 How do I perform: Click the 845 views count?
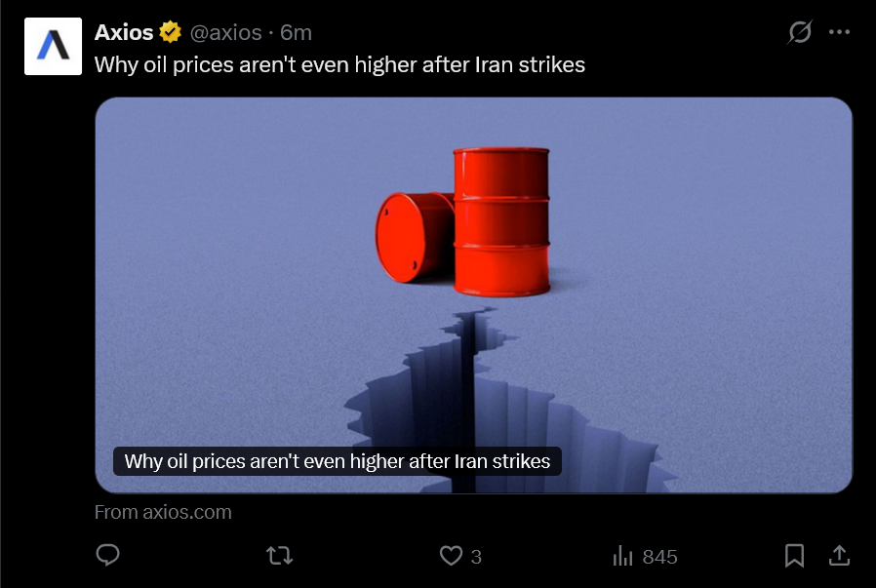click(659, 557)
